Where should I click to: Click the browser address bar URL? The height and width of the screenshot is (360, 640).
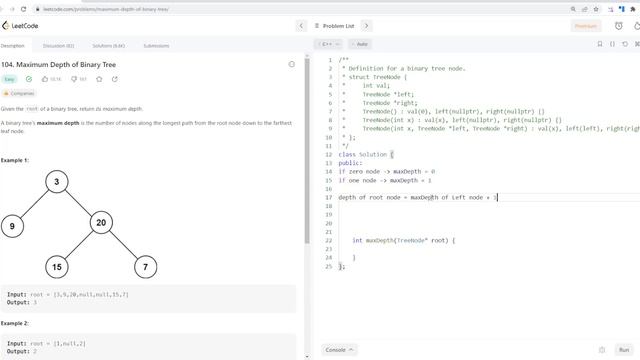coord(106,9)
